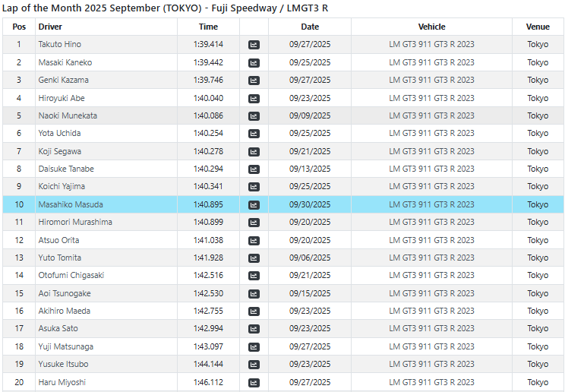This screenshot has width=565, height=392.
Task: Click Tokyo venue in Yusuke Itsubo's row
Action: (x=538, y=365)
